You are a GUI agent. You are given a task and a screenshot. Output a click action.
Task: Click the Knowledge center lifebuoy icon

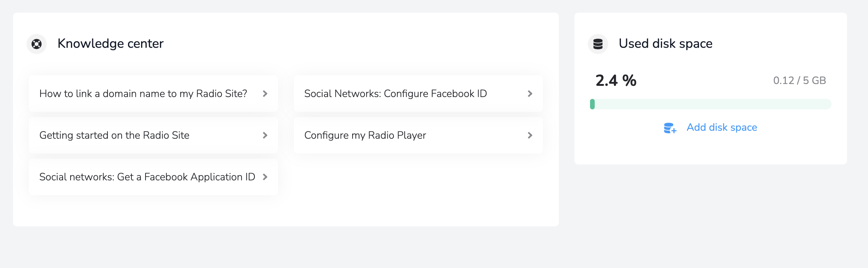point(37,44)
